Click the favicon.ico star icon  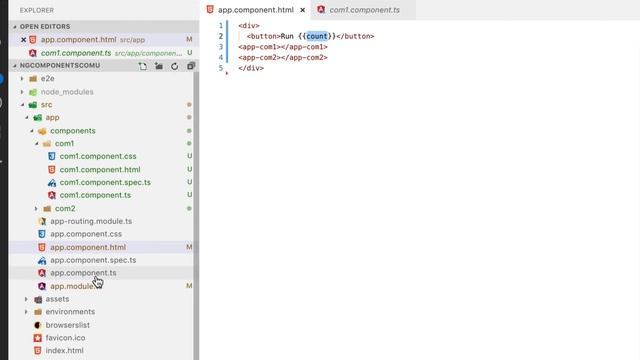coord(38,338)
